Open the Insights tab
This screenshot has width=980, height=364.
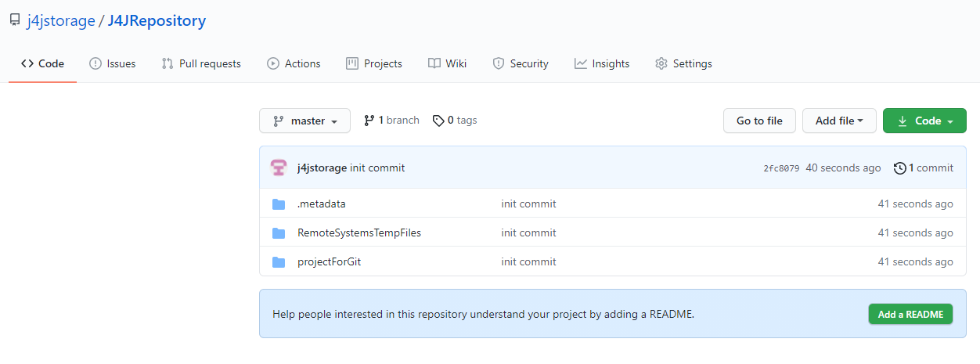[602, 63]
